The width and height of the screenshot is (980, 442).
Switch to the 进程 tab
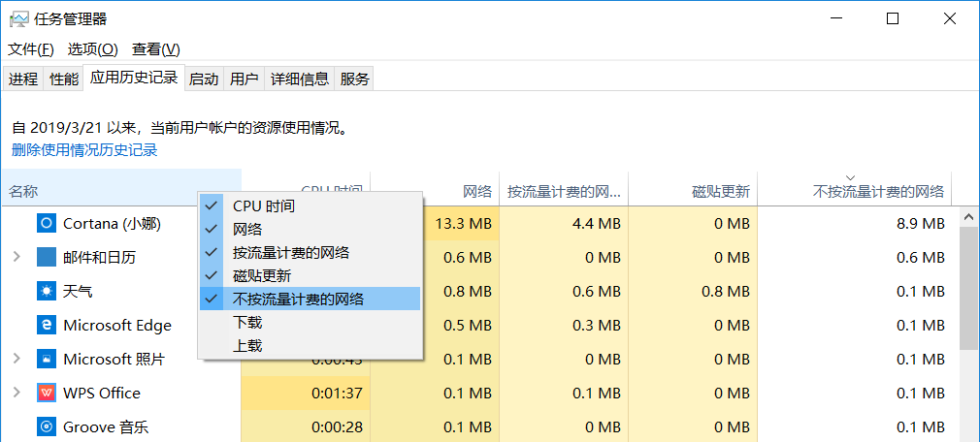click(x=23, y=79)
